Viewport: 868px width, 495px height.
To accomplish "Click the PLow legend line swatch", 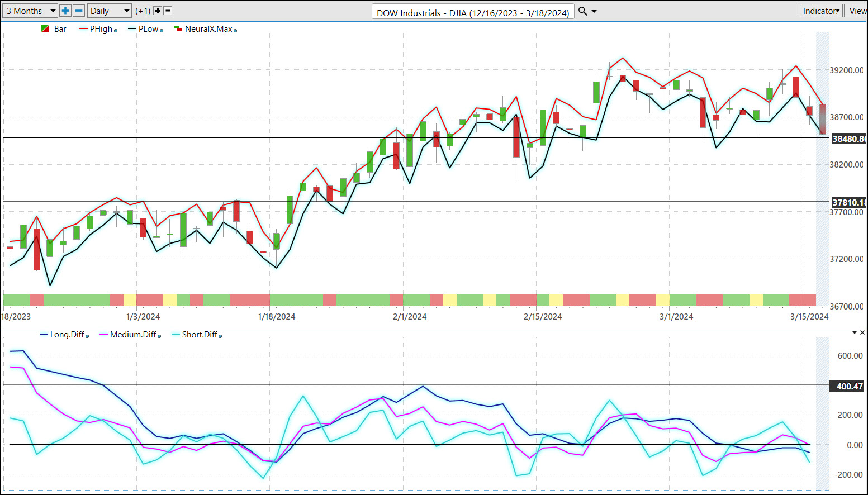I will click(132, 29).
